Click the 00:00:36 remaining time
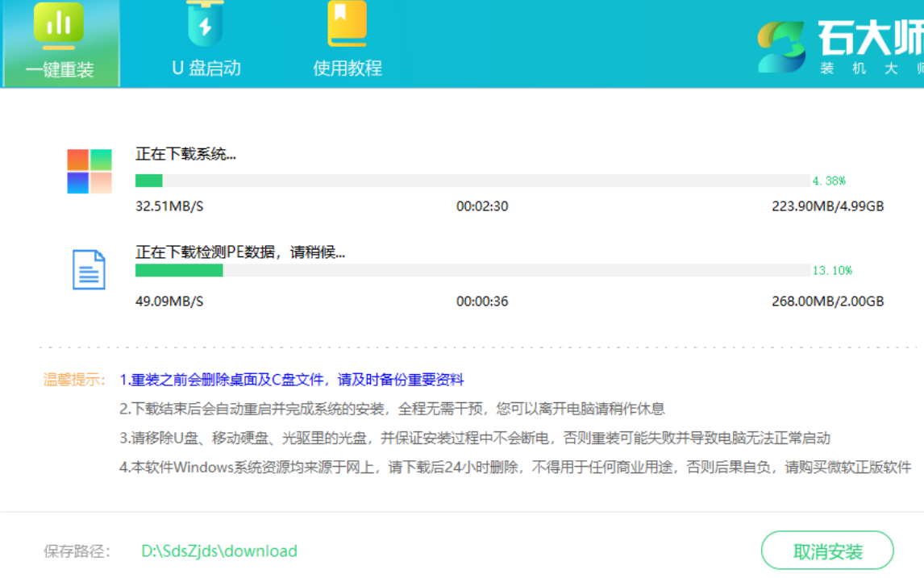This screenshot has width=924, height=578. tap(482, 301)
